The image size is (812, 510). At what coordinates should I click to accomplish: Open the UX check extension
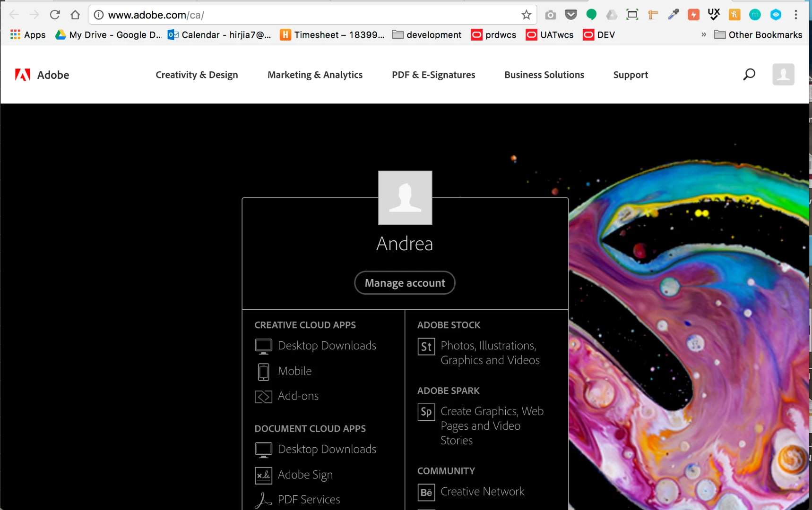(714, 14)
